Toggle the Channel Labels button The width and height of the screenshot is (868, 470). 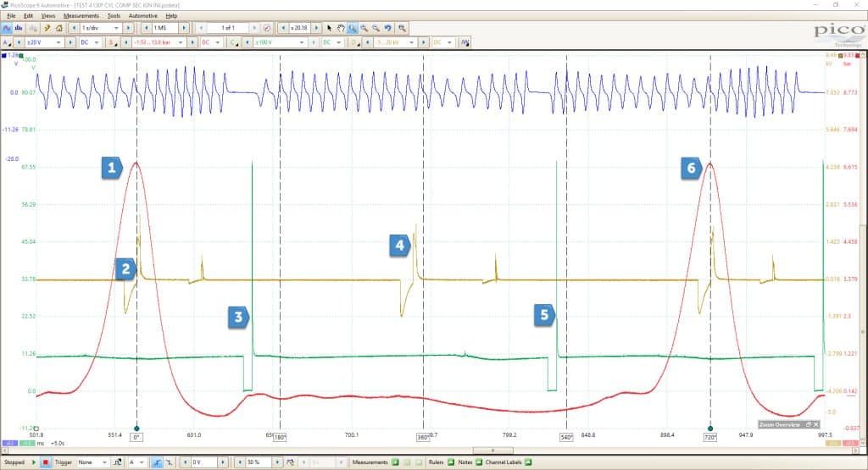pyautogui.click(x=528, y=462)
